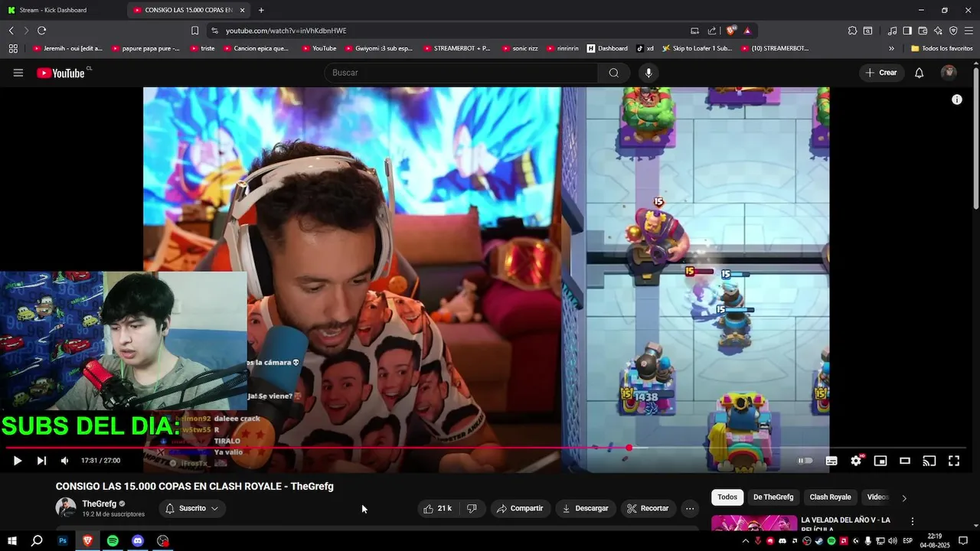Toggle the browser sidebar panel
Screen dimensions: 980x551
click(907, 31)
